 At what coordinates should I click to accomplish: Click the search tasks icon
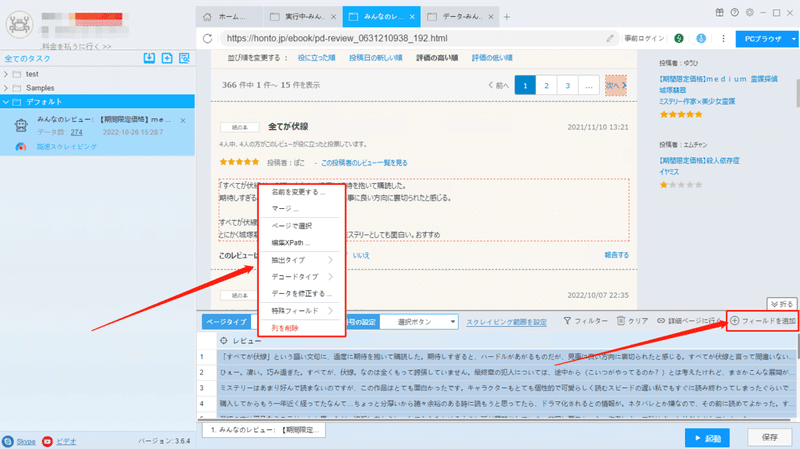click(x=184, y=58)
